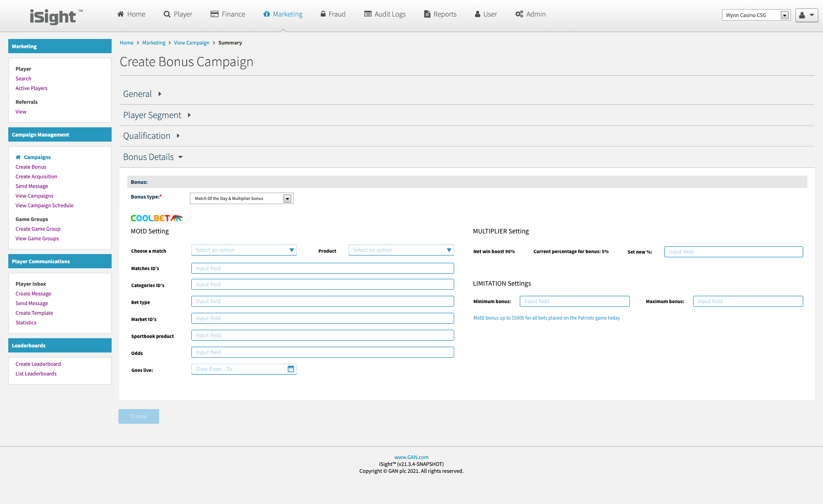This screenshot has width=823, height=504.
Task: Click the Fraud padlock icon
Action: coord(323,14)
